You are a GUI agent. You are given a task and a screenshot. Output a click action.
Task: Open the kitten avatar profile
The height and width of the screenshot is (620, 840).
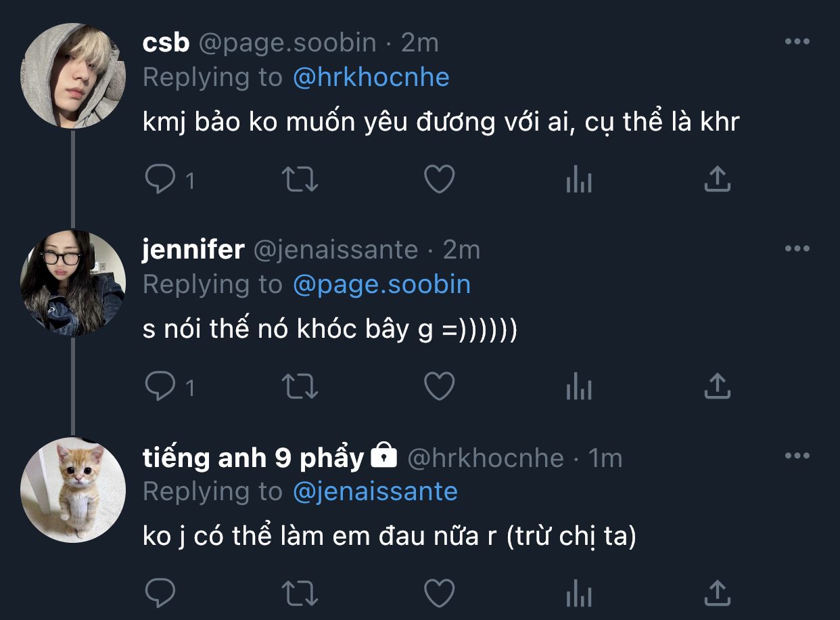(73, 490)
